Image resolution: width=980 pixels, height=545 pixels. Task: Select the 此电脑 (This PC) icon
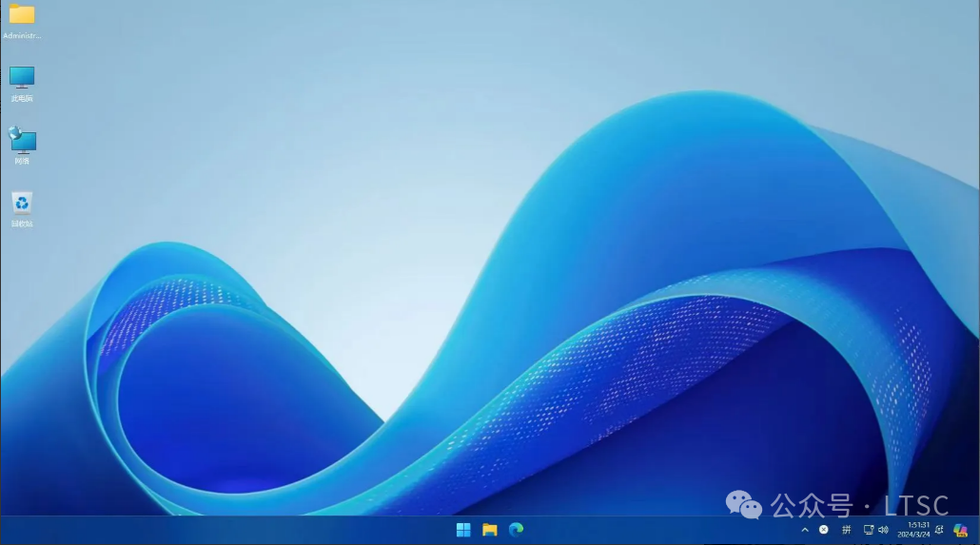click(22, 84)
